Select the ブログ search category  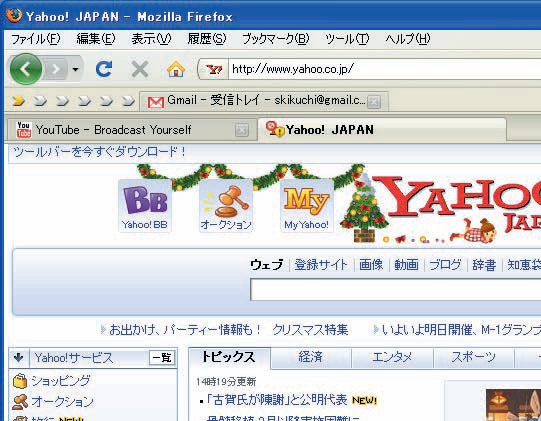[445, 265]
